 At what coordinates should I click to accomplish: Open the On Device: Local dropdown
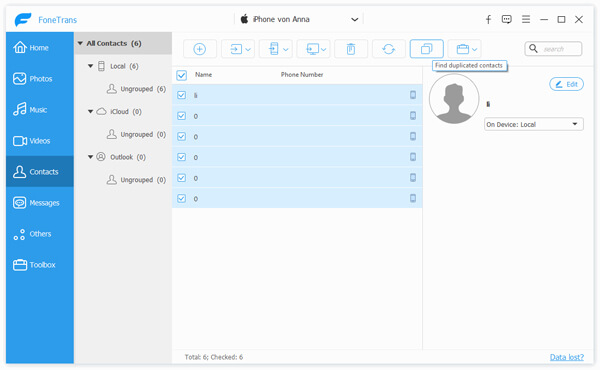coord(533,124)
